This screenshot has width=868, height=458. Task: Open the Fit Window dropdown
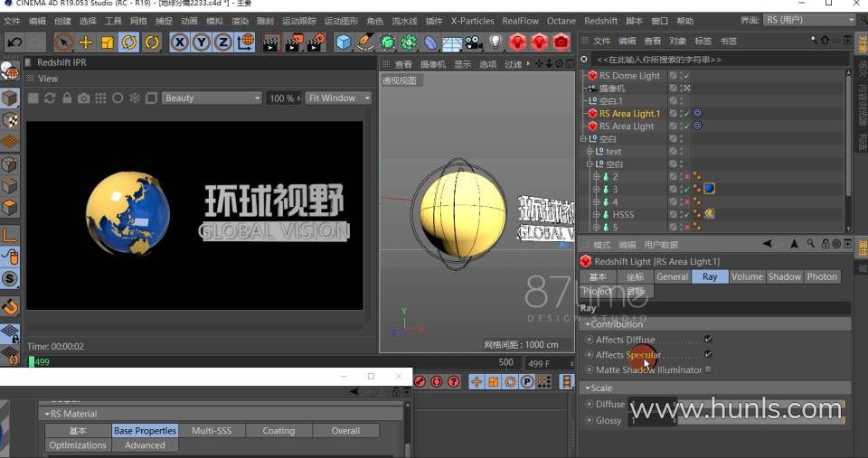pos(339,98)
